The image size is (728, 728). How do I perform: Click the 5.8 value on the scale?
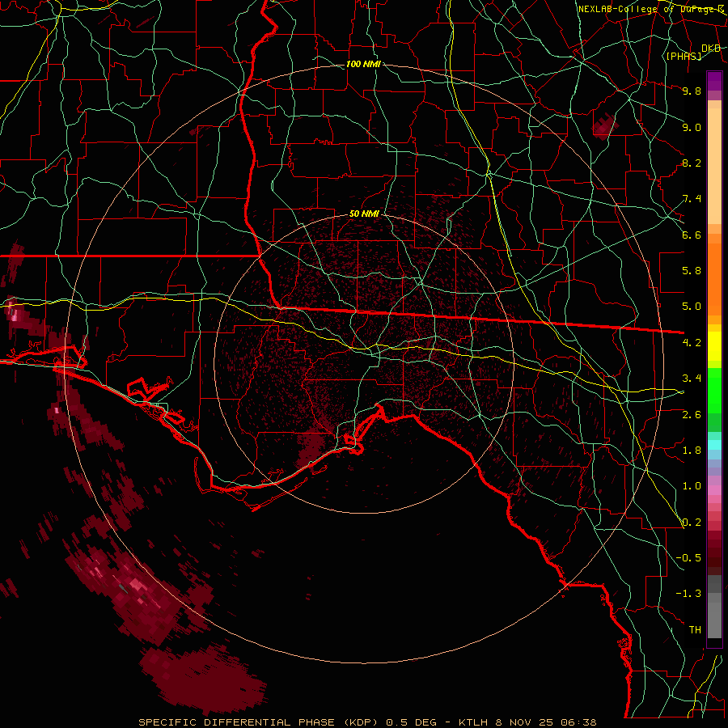(x=692, y=271)
